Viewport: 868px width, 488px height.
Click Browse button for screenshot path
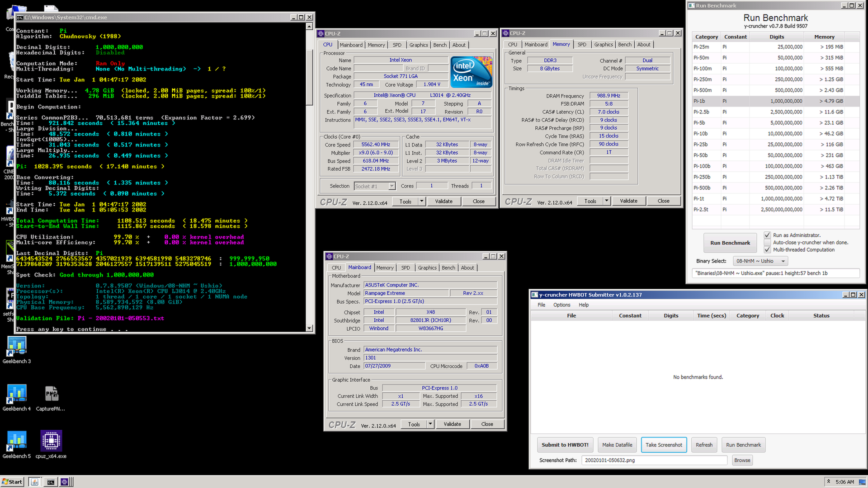[x=742, y=460]
